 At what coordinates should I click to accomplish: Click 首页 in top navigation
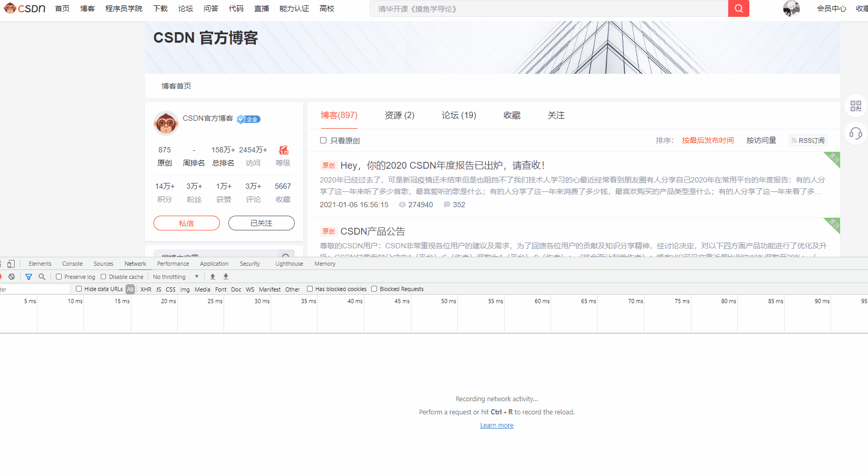point(62,8)
